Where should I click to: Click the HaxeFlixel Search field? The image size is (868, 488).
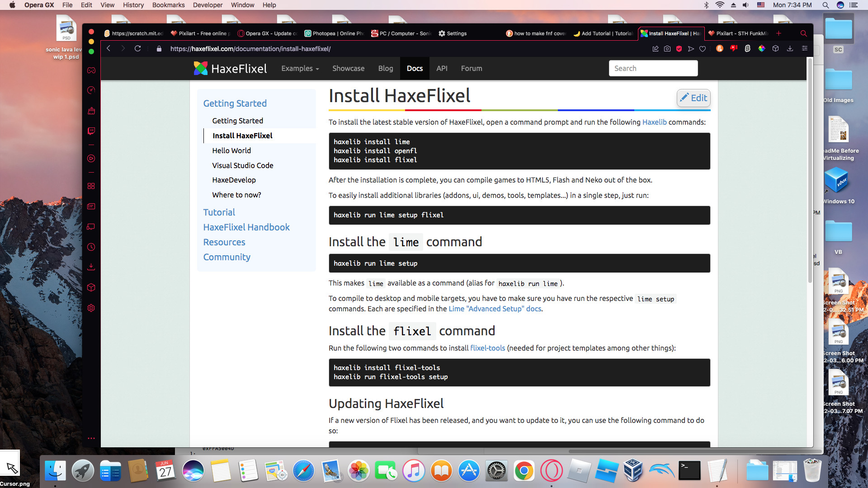point(653,68)
